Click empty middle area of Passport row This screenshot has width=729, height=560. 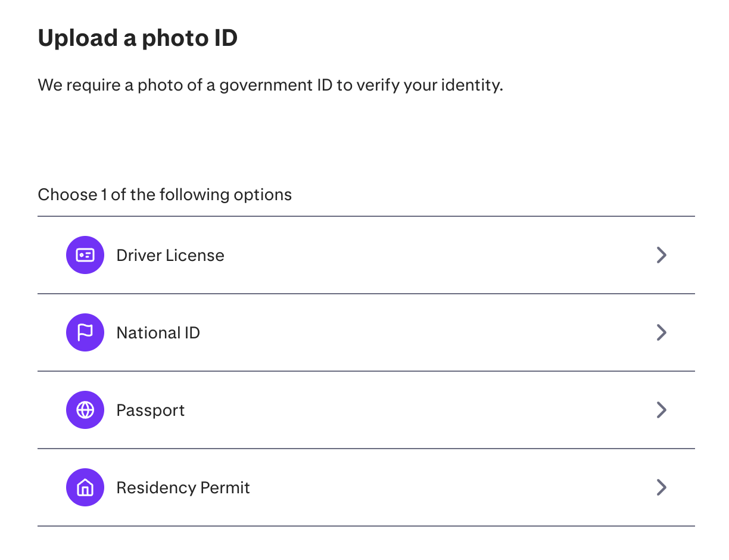417,410
